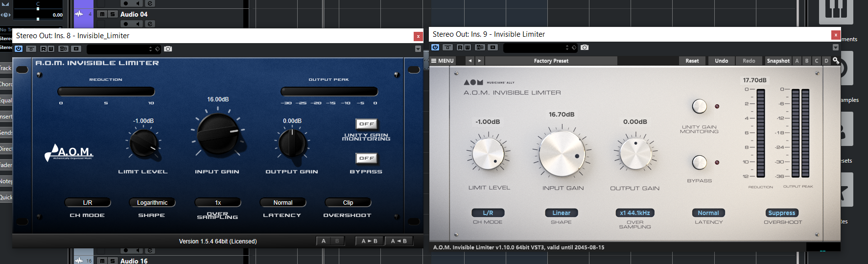Open the Factory Preset selector
The height and width of the screenshot is (264, 868).
[x=551, y=61]
